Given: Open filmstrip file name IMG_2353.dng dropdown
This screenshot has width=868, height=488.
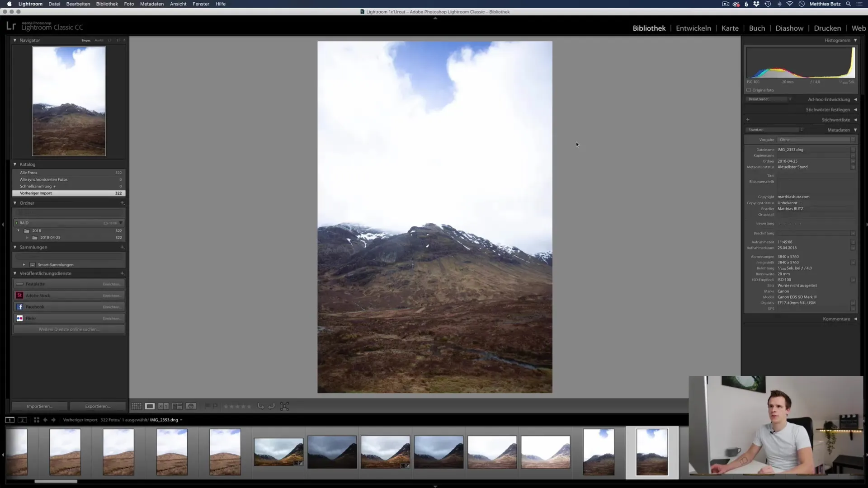Looking at the screenshot, I should point(166,420).
